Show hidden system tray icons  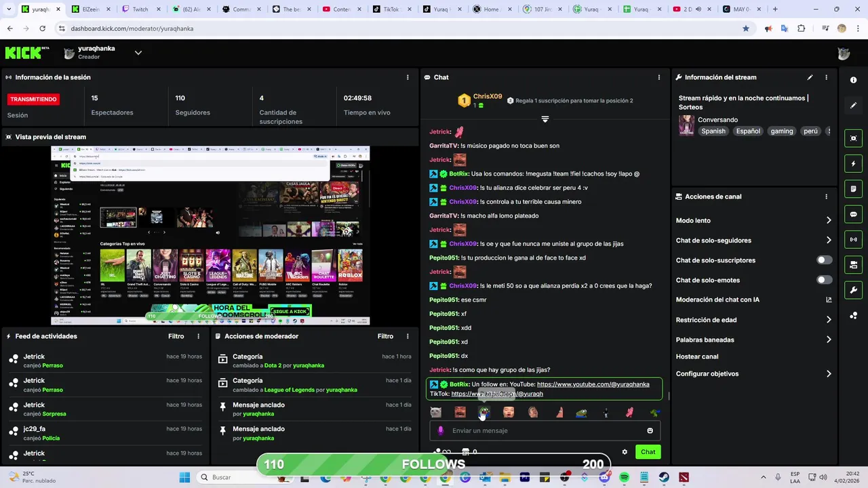764,477
